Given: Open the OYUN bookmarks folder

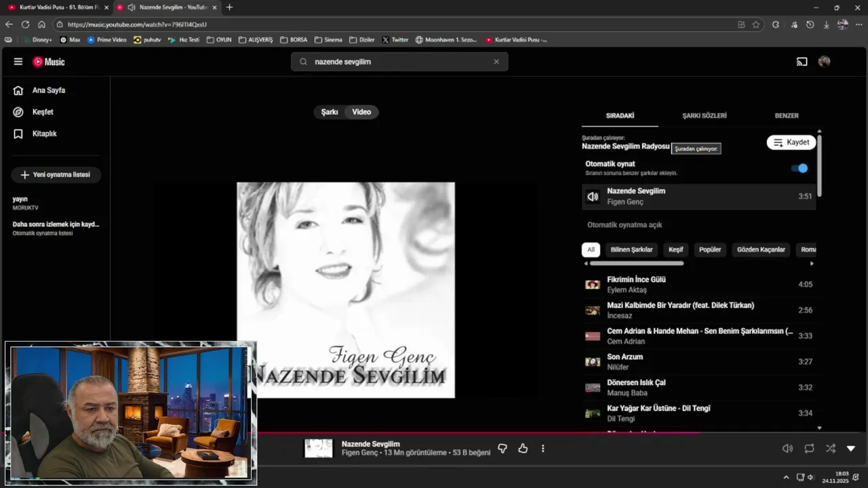Looking at the screenshot, I should (x=219, y=40).
